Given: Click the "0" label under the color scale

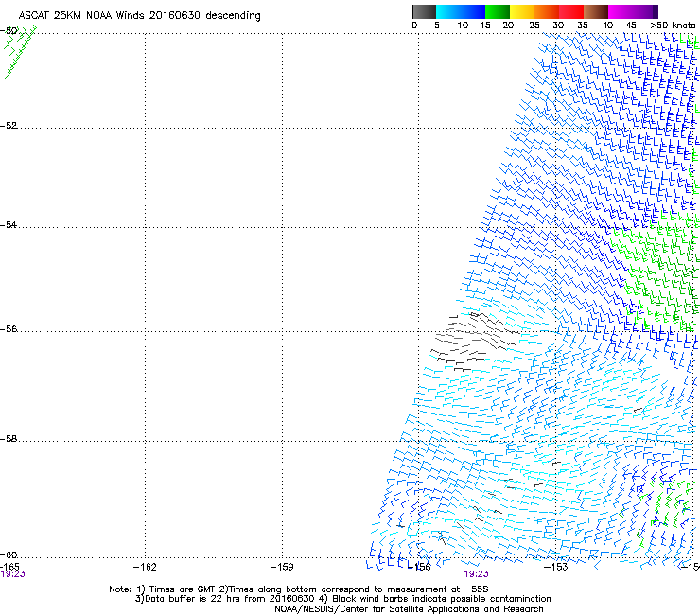Looking at the screenshot, I should [414, 26].
